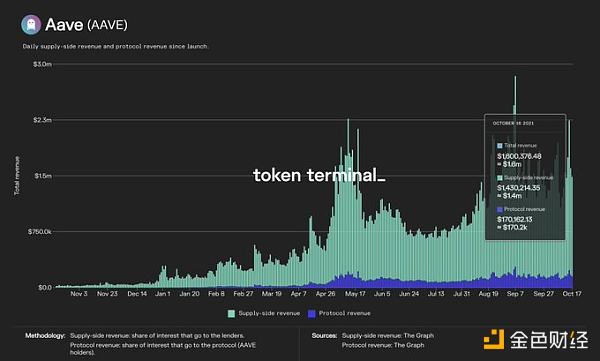Click the $750.0k y-axis label
The height and width of the screenshot is (361, 600).
coord(39,232)
